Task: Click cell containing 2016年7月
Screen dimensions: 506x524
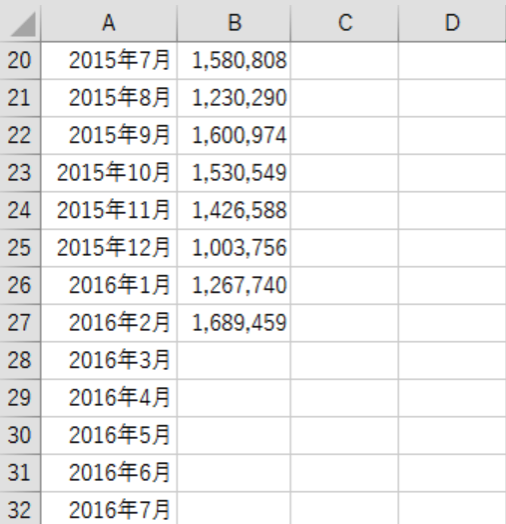Action: (109, 508)
